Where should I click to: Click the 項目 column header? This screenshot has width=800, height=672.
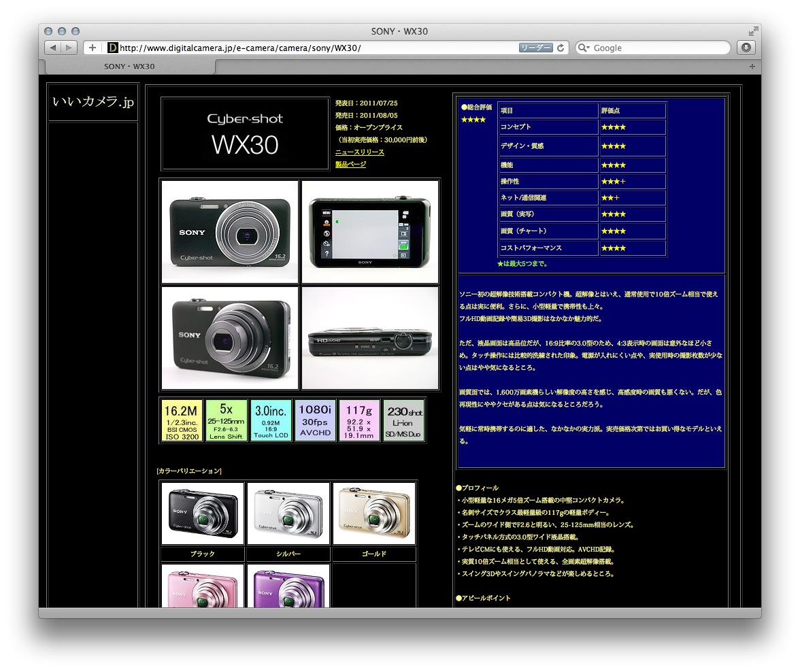[x=507, y=111]
